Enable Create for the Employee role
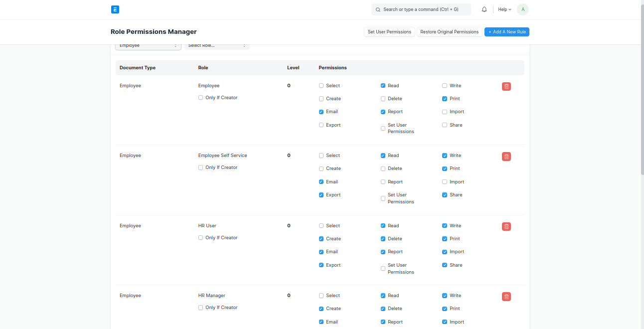Image resolution: width=644 pixels, height=329 pixels. pos(321,99)
